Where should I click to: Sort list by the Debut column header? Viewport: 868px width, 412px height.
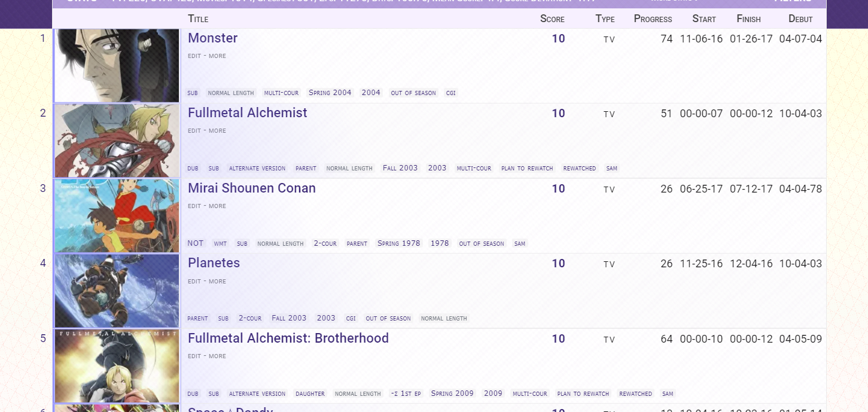coord(800,19)
